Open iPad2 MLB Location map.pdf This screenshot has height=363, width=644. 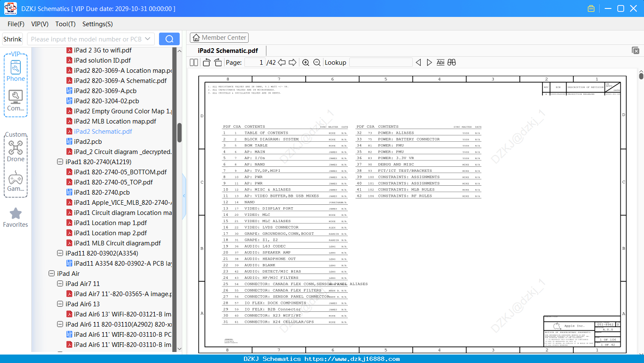115,121
